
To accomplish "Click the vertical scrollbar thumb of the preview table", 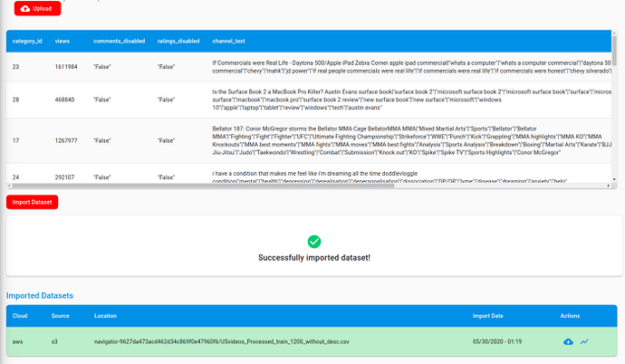I will (x=614, y=50).
